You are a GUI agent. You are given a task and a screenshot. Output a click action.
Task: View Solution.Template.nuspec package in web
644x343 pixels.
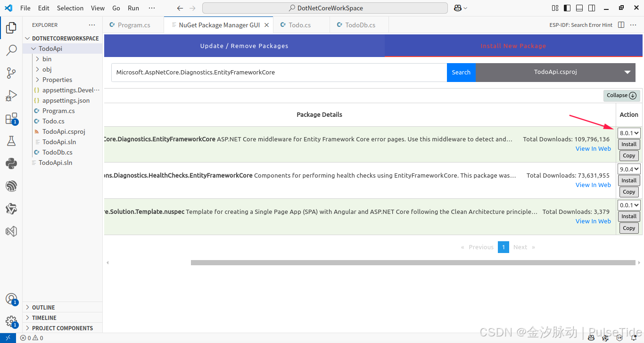click(593, 221)
